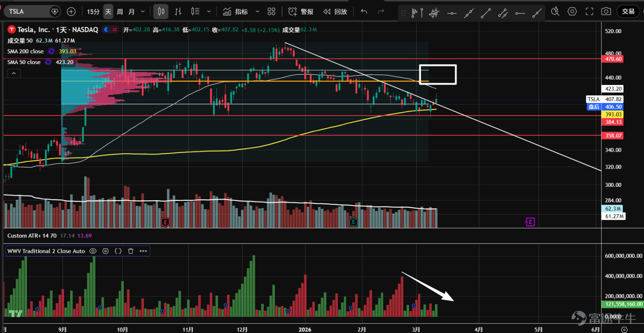This screenshot has height=333, width=644.
Task: Enter fullscreen mode
Action: point(589,11)
